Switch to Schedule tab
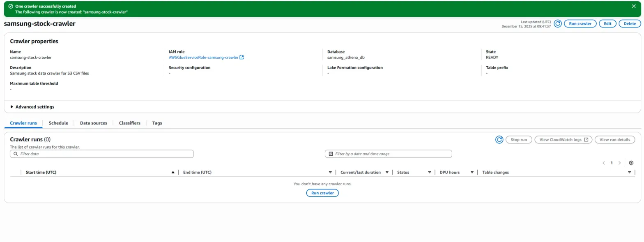 [x=58, y=123]
